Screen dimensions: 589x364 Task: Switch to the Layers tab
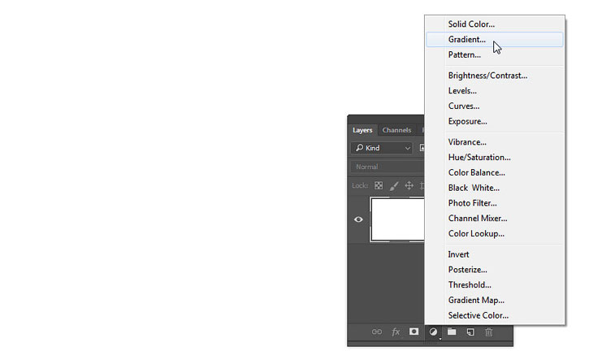tap(362, 130)
